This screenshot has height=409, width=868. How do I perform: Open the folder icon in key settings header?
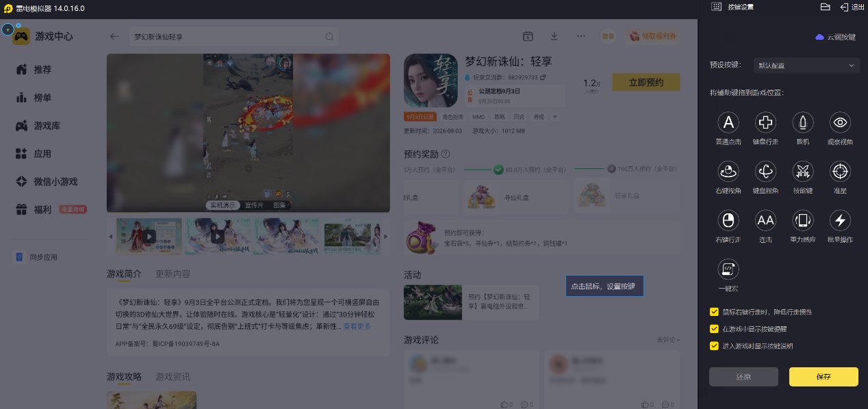pyautogui.click(x=825, y=7)
